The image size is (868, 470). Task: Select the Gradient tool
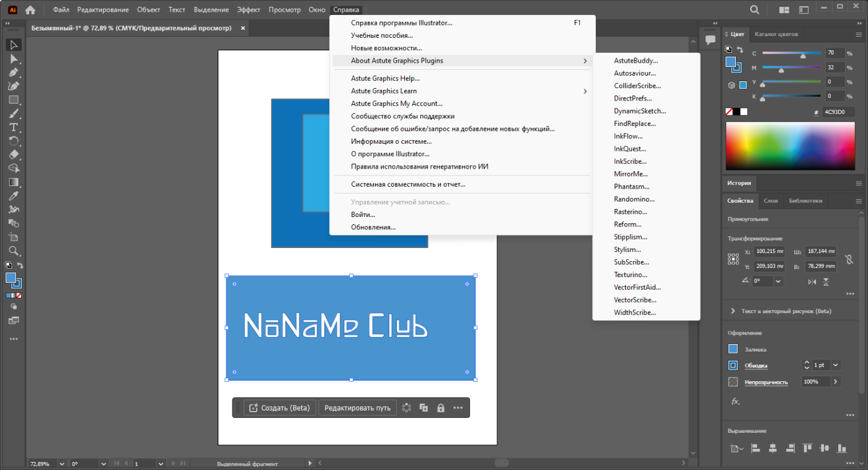(14, 182)
